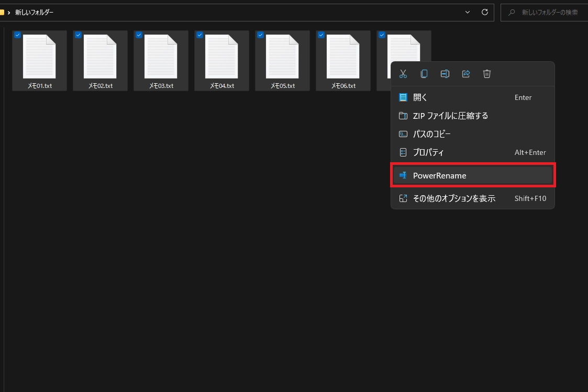
Task: Click the Copy icon in context menu
Action: click(x=424, y=74)
